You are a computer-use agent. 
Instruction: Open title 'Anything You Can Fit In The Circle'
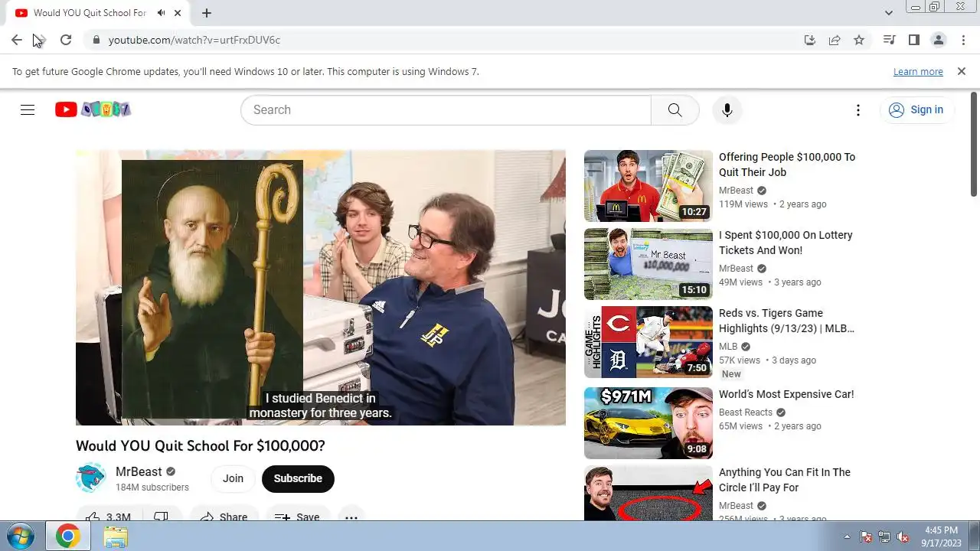(785, 480)
